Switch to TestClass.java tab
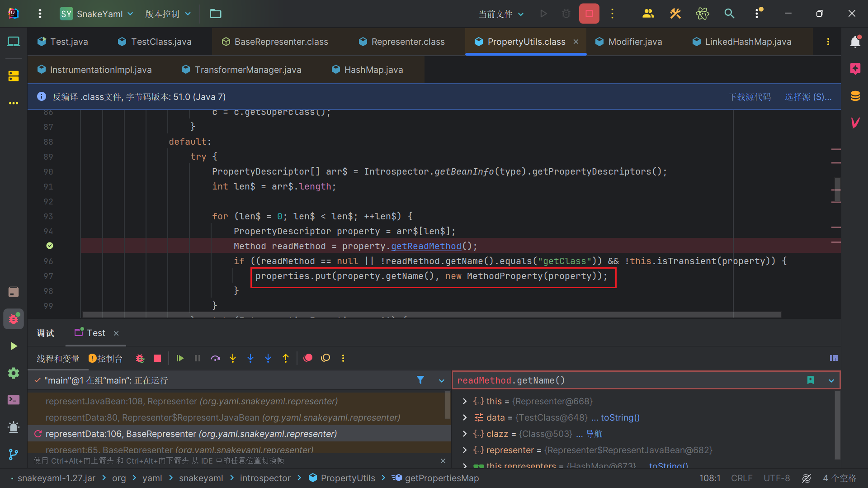The image size is (868, 488). click(155, 42)
